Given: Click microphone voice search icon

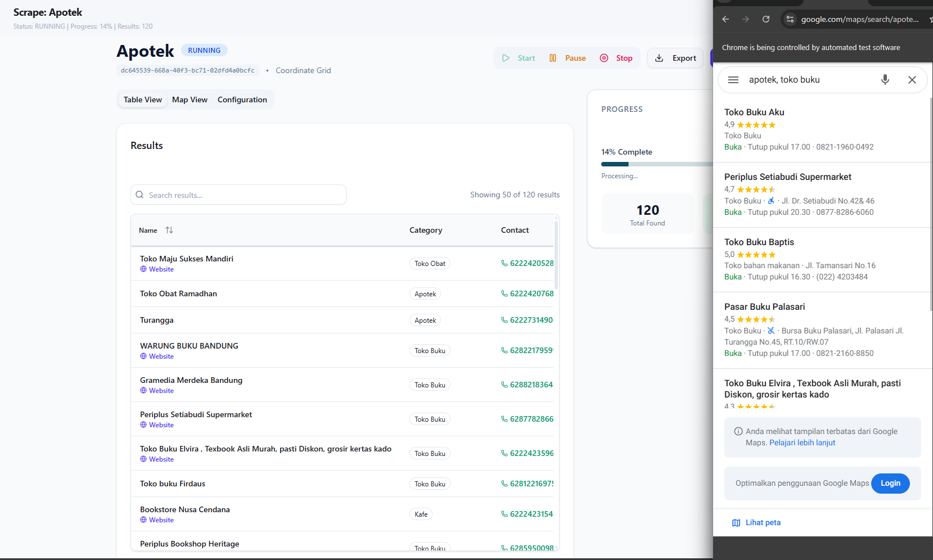Looking at the screenshot, I should pyautogui.click(x=885, y=80).
